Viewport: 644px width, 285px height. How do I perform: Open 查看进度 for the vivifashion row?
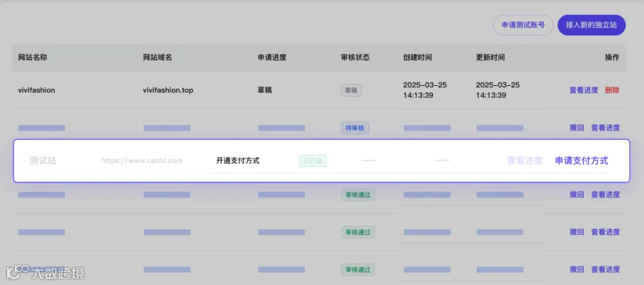tap(584, 90)
